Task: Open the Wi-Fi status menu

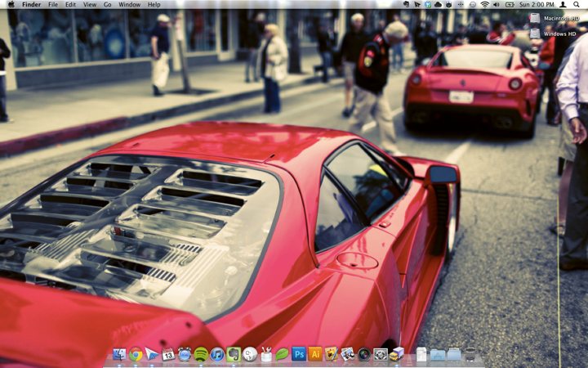Action: [x=484, y=5]
